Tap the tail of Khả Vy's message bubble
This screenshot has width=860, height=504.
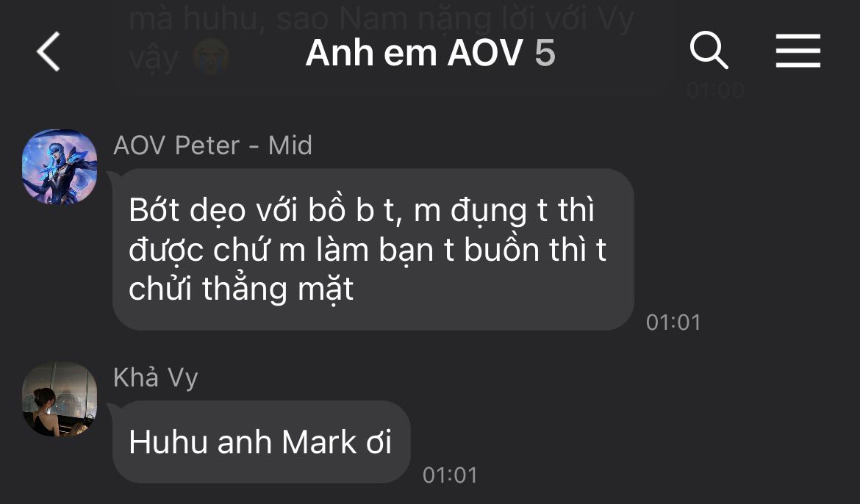click(x=113, y=409)
